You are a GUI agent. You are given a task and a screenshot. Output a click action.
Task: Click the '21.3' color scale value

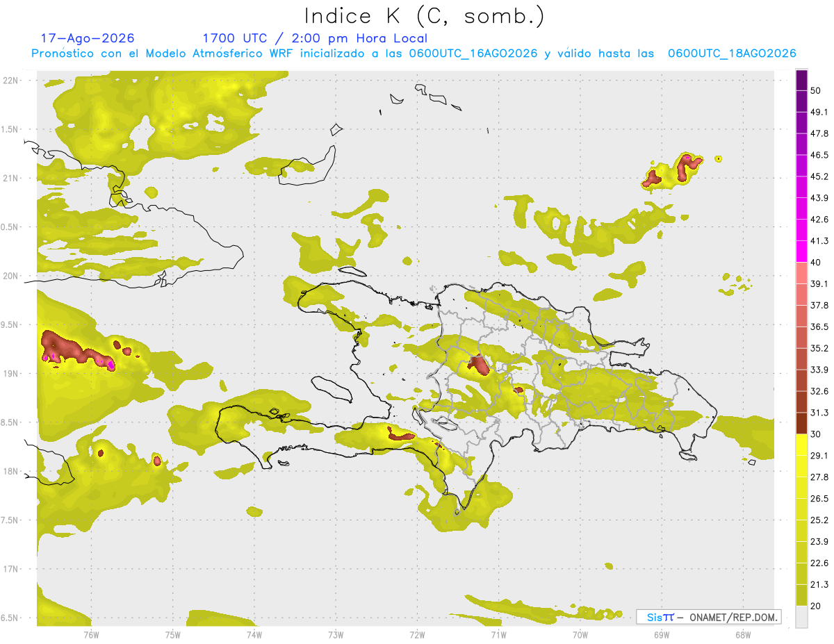click(819, 585)
